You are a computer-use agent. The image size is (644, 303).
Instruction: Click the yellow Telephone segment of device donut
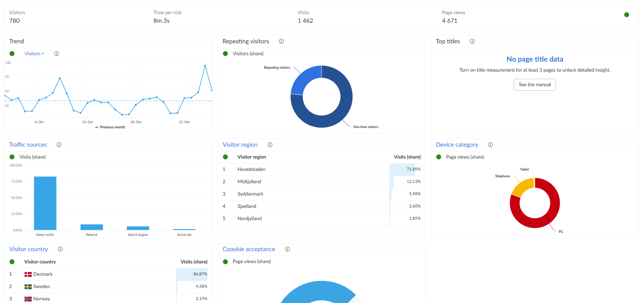click(x=522, y=187)
